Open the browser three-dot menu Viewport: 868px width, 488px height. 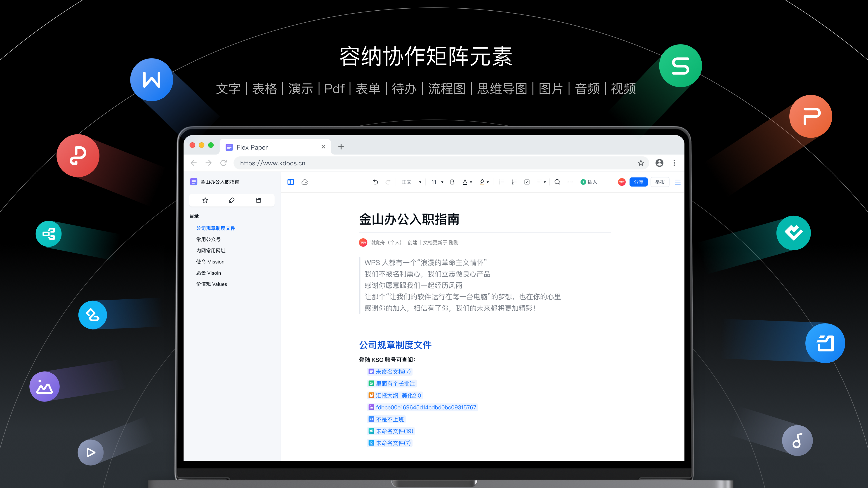click(x=674, y=163)
